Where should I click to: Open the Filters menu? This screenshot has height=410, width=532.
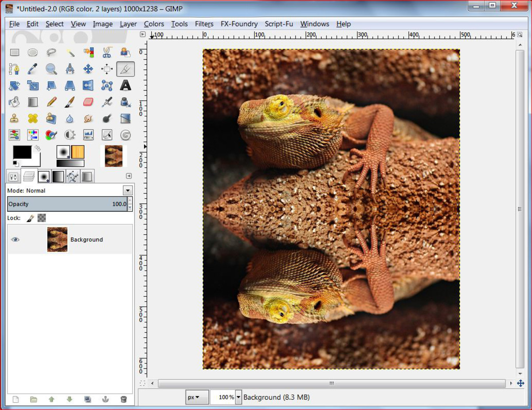pyautogui.click(x=204, y=24)
